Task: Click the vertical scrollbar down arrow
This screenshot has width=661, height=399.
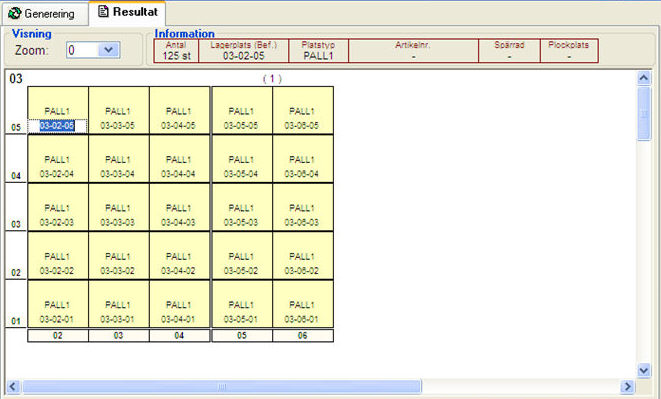Action: pos(644,371)
